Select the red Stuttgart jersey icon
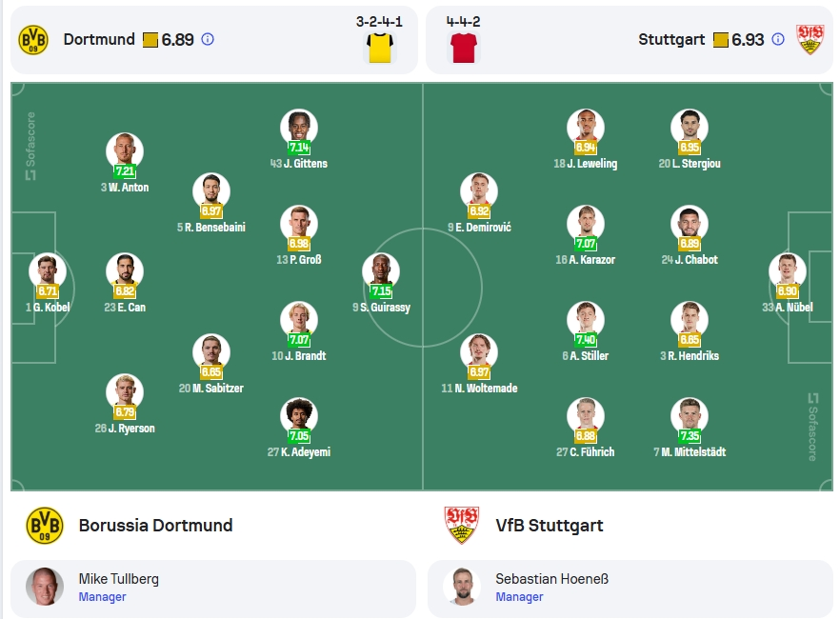 coord(464,47)
